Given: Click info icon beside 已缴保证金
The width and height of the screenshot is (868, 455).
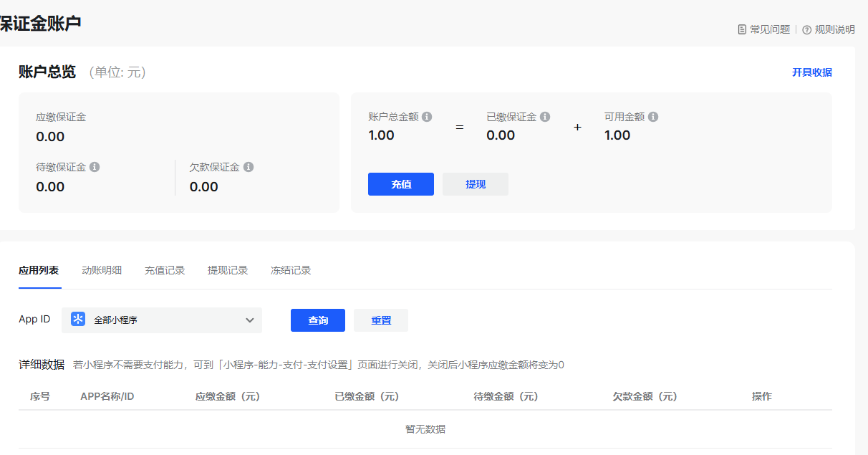Looking at the screenshot, I should pos(545,117).
